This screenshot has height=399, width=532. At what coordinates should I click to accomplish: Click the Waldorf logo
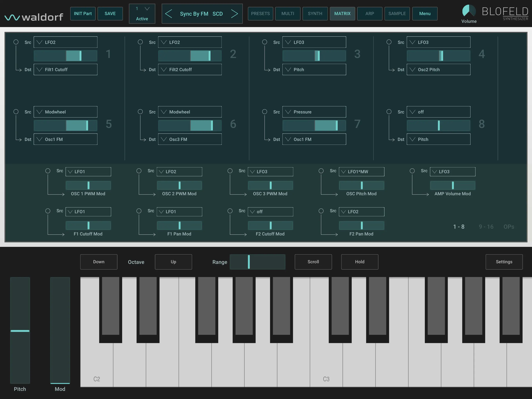(x=34, y=16)
